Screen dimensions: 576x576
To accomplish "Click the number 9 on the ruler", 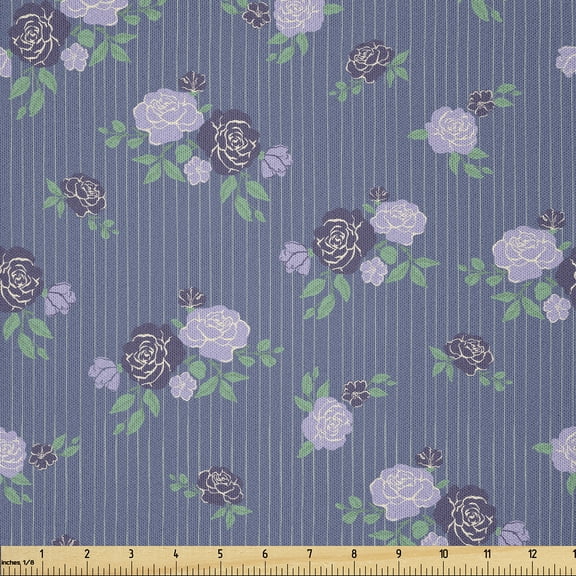I will point(399,554).
